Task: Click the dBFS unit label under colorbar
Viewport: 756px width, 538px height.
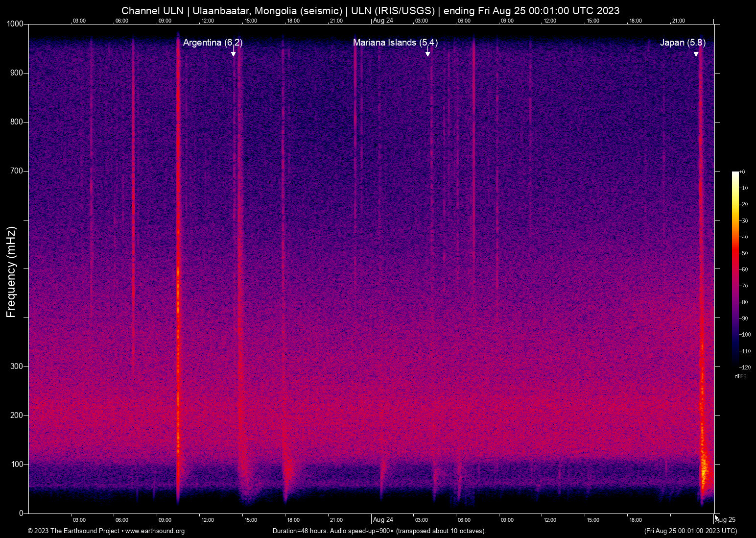Action: click(x=740, y=376)
